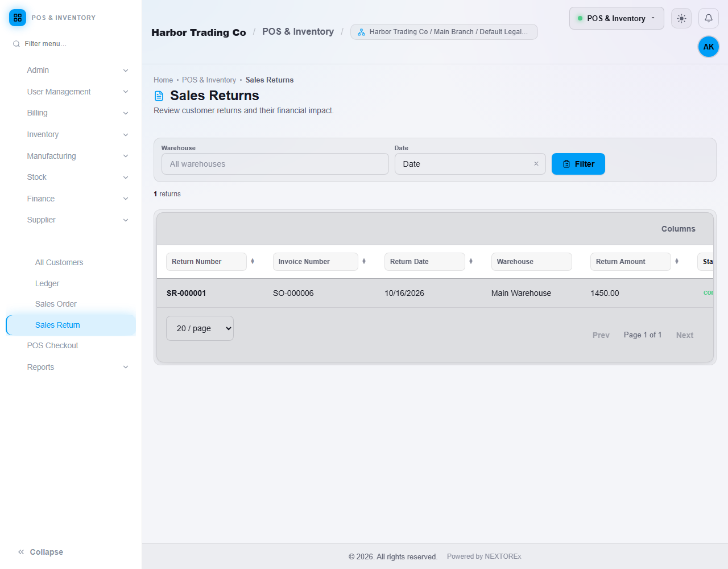Sort by Invoice Number using the sort arrows

(364, 261)
